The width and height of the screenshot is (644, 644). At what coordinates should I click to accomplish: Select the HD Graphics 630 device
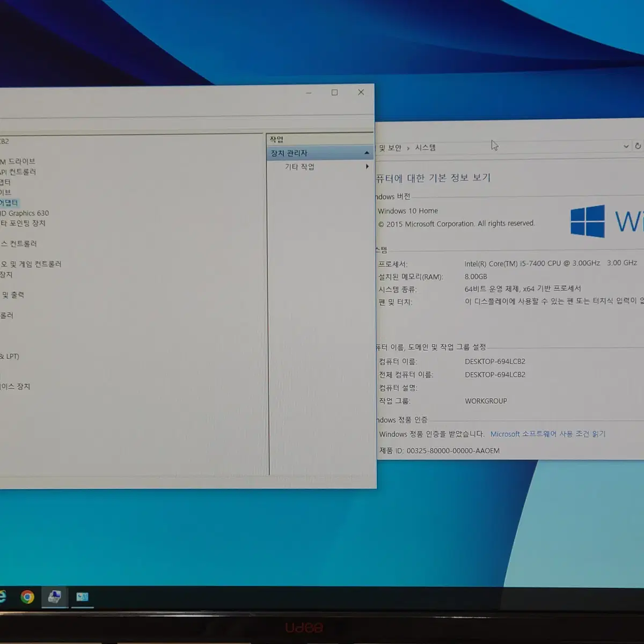[x=24, y=213]
